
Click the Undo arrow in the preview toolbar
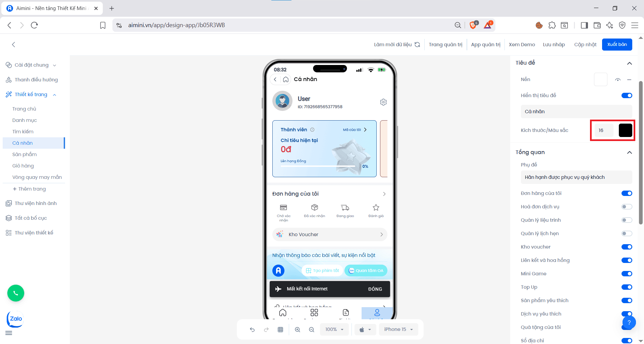click(252, 329)
